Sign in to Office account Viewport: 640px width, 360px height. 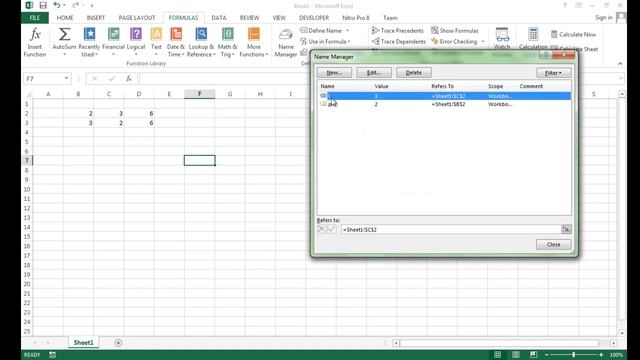click(603, 18)
